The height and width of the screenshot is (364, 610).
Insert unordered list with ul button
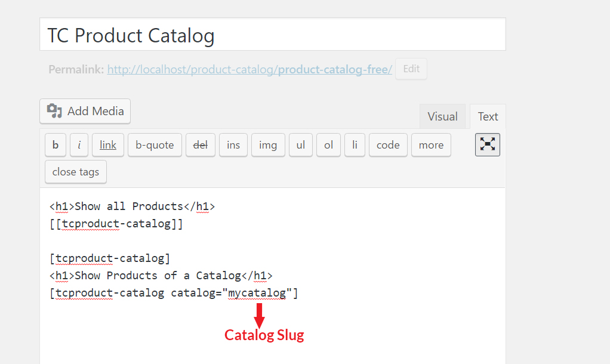click(x=301, y=145)
